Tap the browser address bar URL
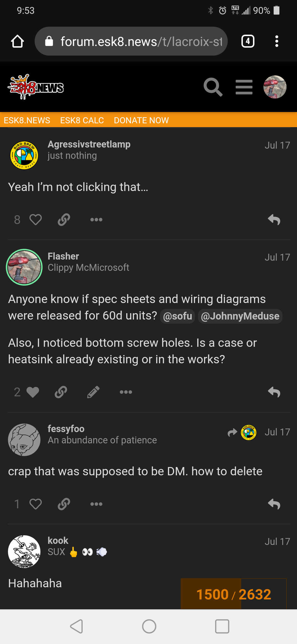Screen dimensions: 297x644 [x=141, y=42]
